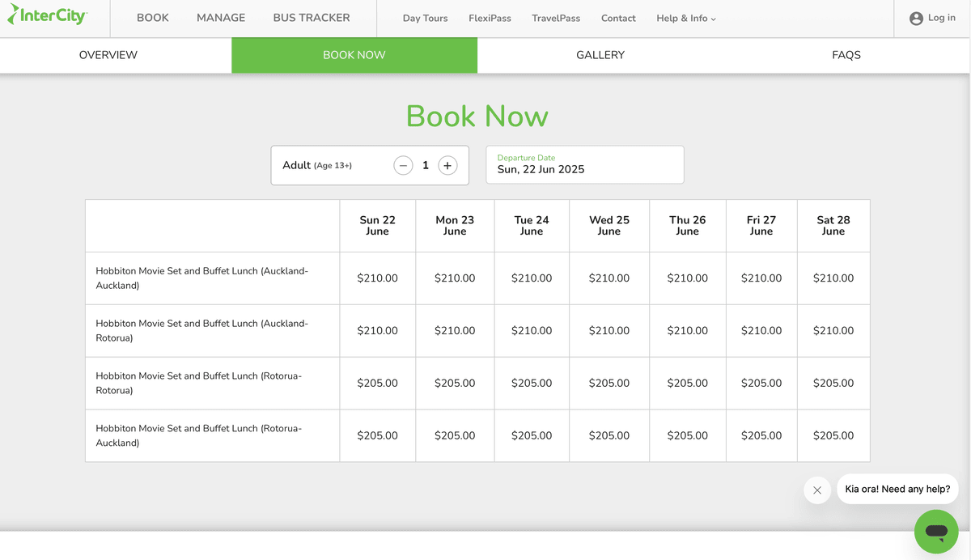Open the MANAGE menu
This screenshot has height=560, width=971.
pyautogui.click(x=221, y=18)
